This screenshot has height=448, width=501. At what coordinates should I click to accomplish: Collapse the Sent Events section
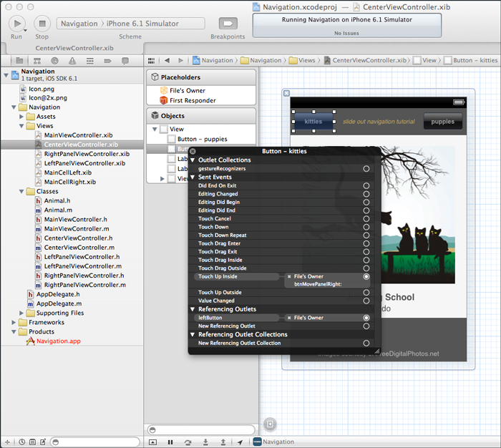[x=193, y=177]
